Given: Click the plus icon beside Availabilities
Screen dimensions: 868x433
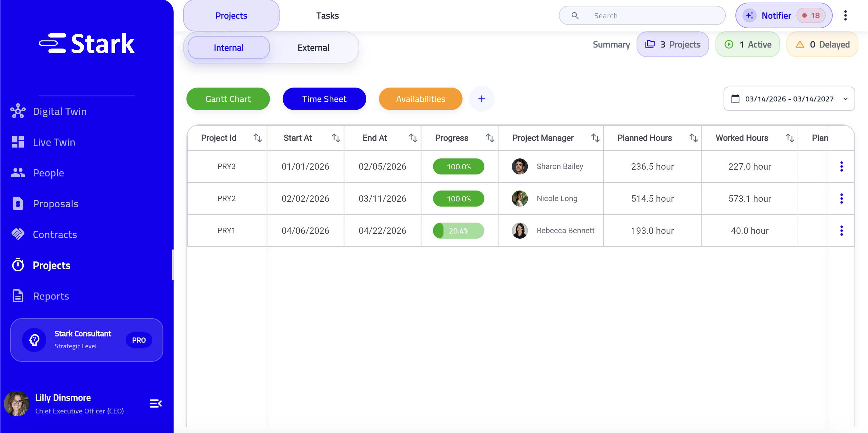Looking at the screenshot, I should click(482, 99).
